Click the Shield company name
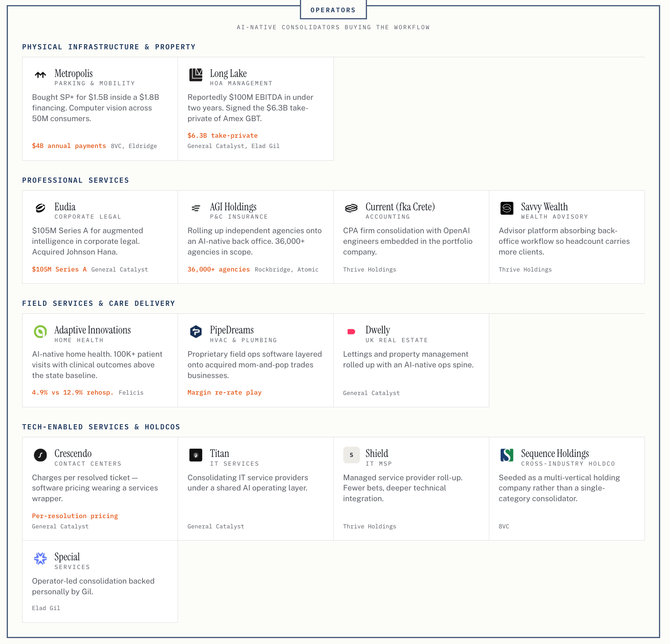The width and height of the screenshot is (670, 644). (x=377, y=453)
